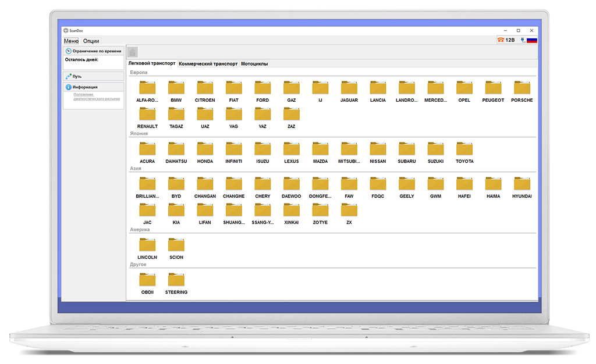Open the MITSUBI... folder
Image resolution: width=596 pixels, height=364 pixels.
click(x=349, y=152)
